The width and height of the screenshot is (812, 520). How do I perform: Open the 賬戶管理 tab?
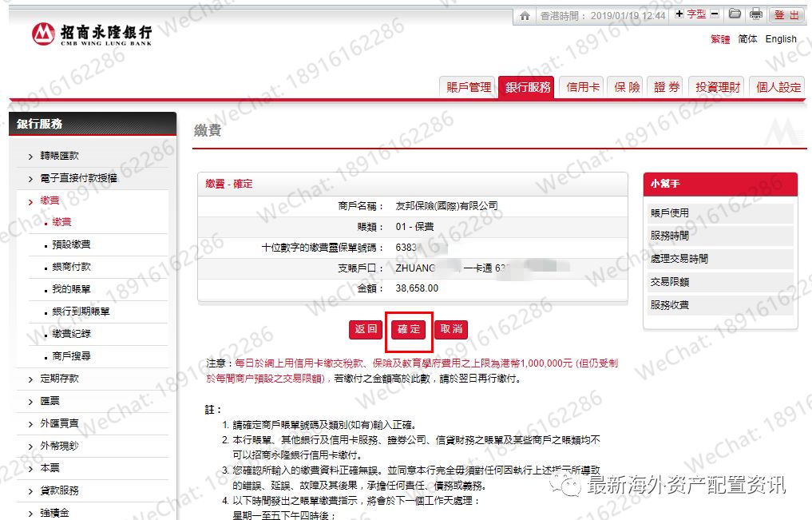click(x=469, y=87)
